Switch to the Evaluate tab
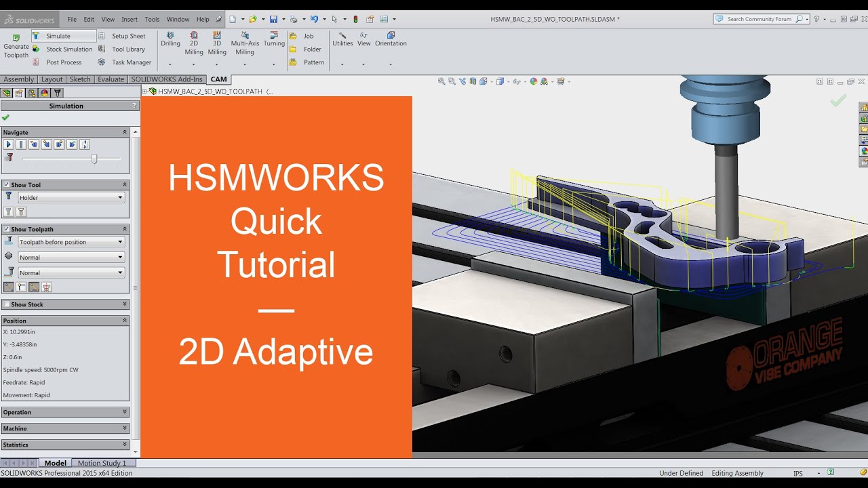 coord(111,79)
